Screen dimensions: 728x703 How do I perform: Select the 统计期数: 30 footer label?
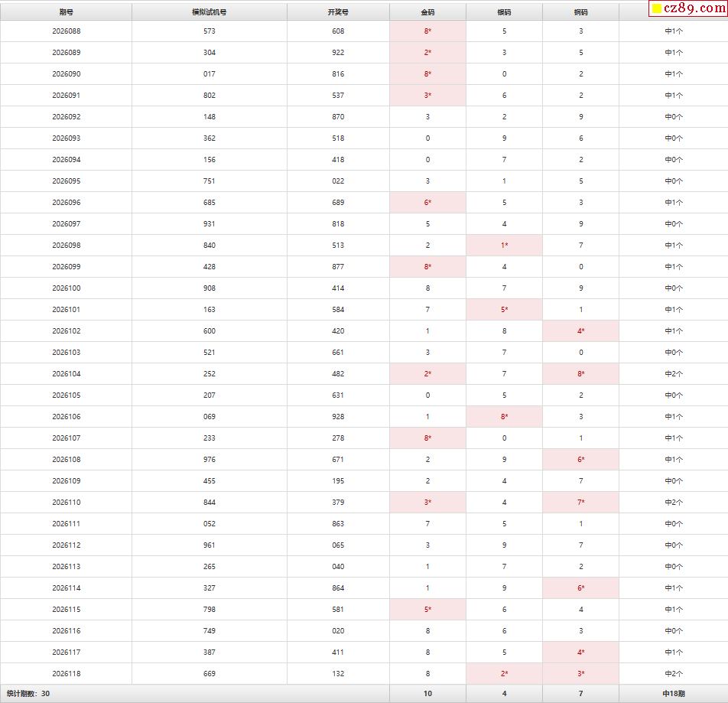28,694
